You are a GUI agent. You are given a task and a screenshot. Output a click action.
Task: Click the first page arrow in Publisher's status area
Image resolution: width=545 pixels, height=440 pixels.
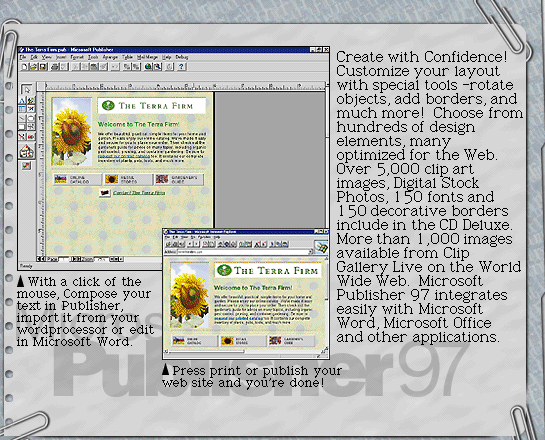[39, 259]
